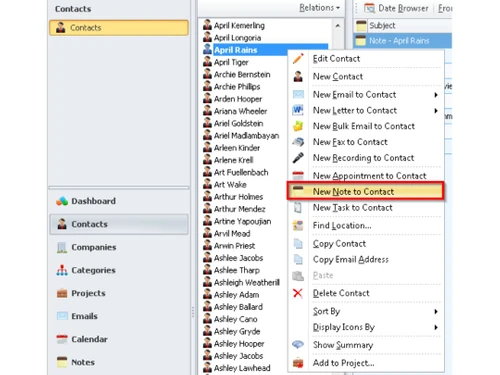
Task: Expand New Email to Contact submenu arrow
Action: pyautogui.click(x=436, y=95)
